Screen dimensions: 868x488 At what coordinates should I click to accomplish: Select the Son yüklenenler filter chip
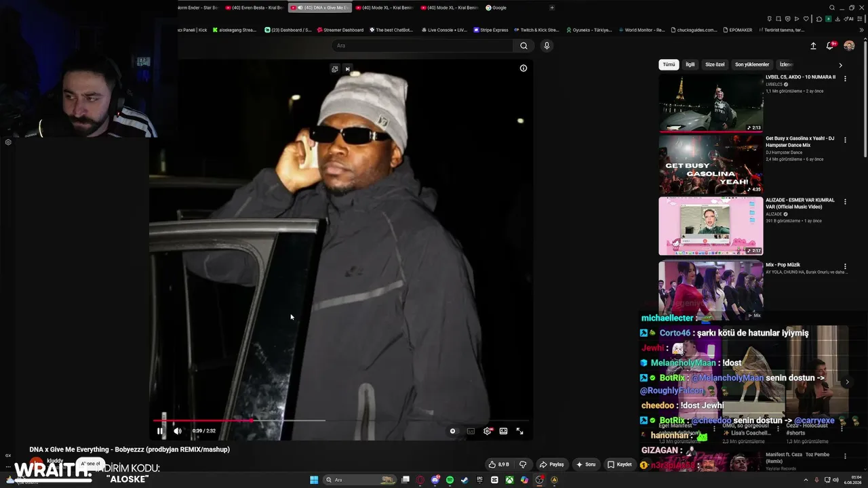click(x=752, y=64)
